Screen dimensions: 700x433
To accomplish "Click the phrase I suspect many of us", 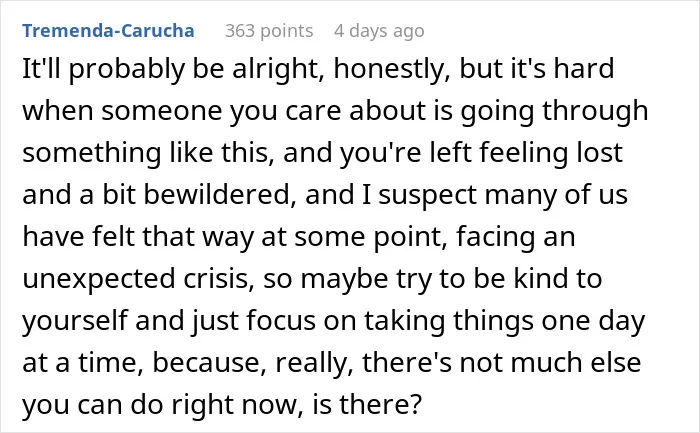I will (x=494, y=195).
